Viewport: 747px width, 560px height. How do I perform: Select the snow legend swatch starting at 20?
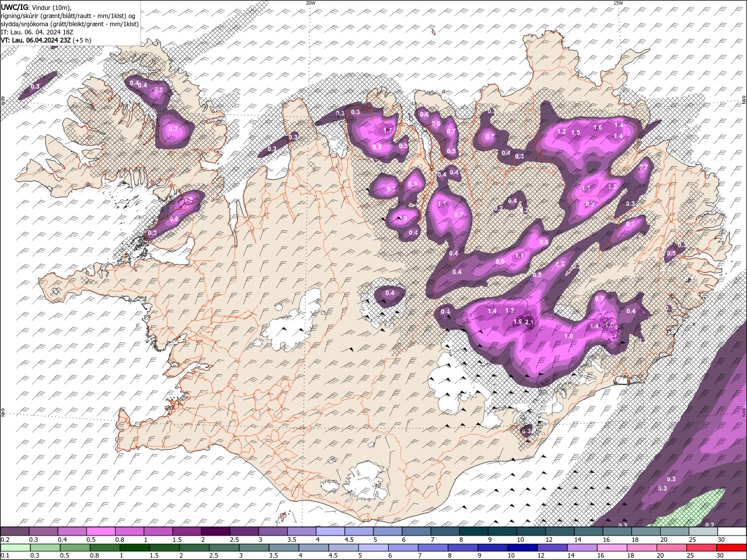coord(675,531)
